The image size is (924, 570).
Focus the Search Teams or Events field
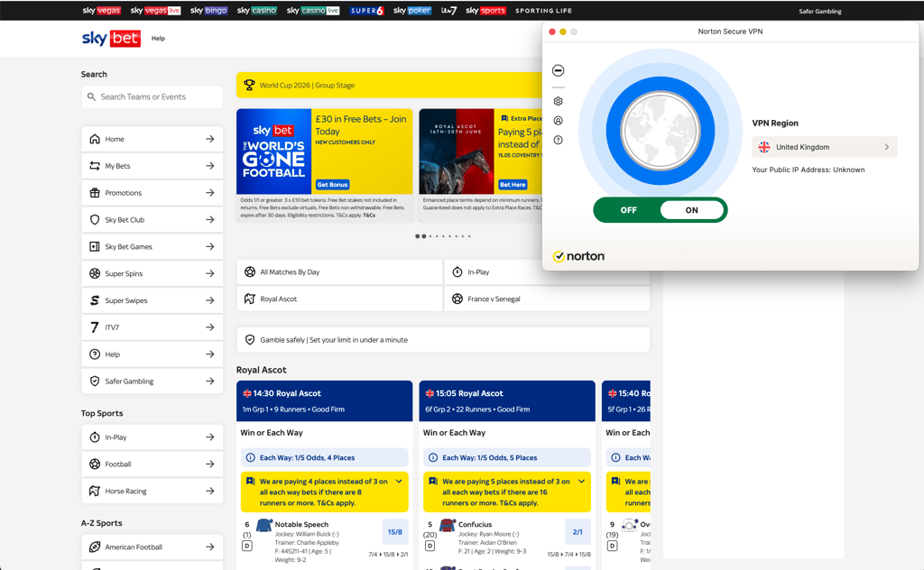click(x=152, y=97)
